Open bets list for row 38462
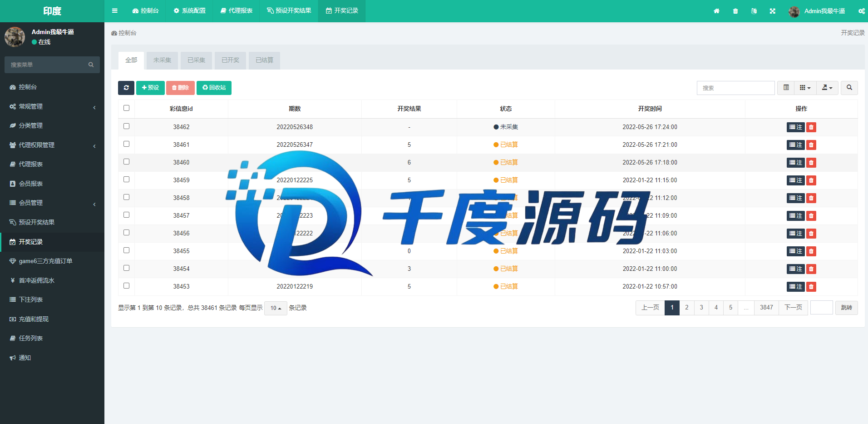This screenshot has height=424, width=868. pos(796,127)
